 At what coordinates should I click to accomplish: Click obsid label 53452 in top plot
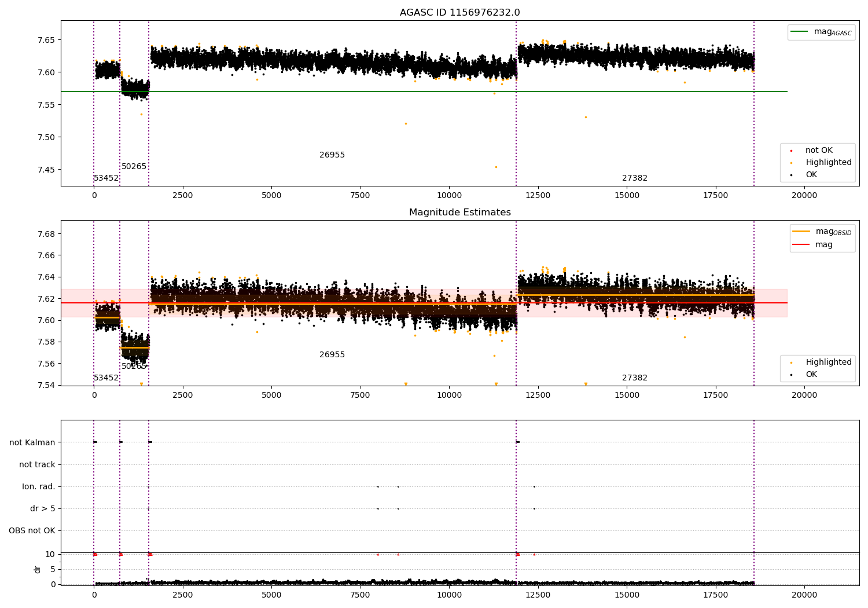click(106, 178)
